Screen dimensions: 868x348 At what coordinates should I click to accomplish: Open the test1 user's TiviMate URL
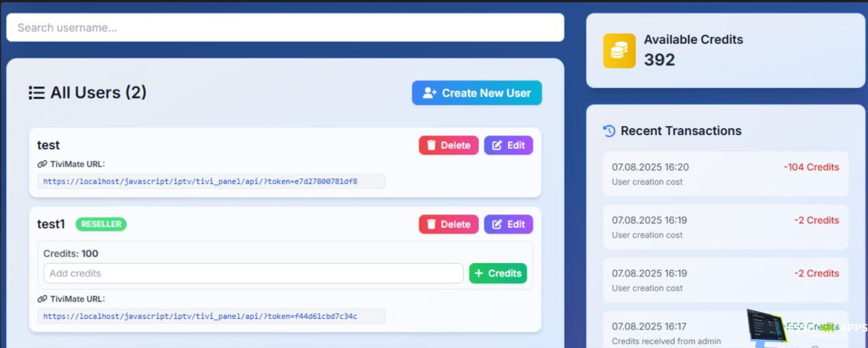click(x=200, y=316)
